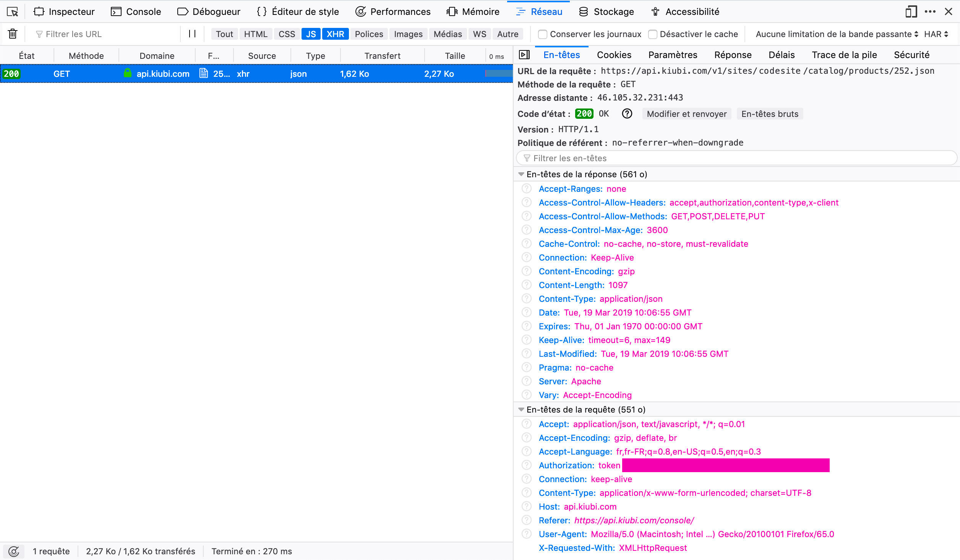The height and width of the screenshot is (560, 960).
Task: Toggle the XHR filter button
Action: pyautogui.click(x=335, y=34)
